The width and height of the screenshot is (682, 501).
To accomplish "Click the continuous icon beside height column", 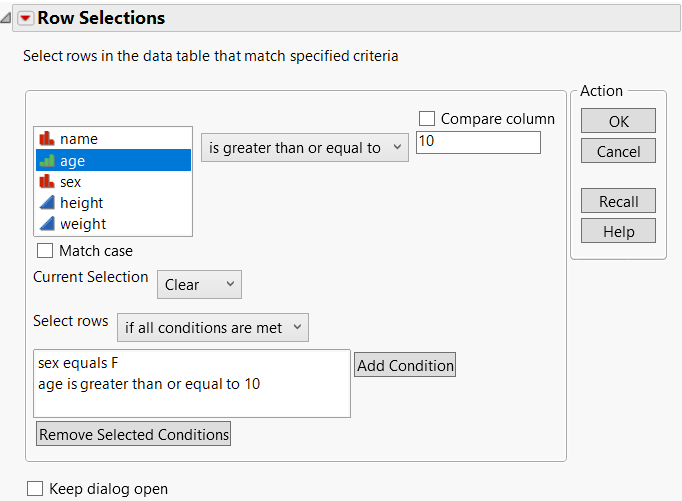I will (46, 203).
